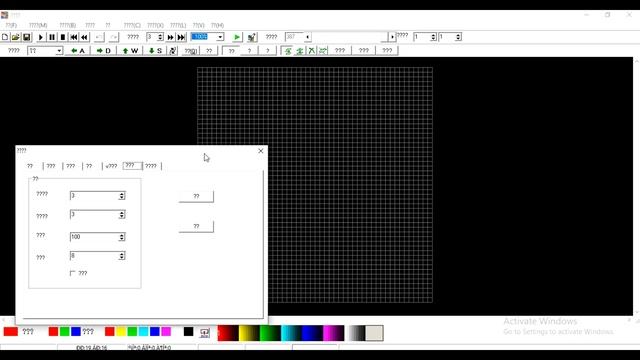The image size is (640, 360).
Task: Open the color picker icon next to black swatch
Action: (x=204, y=333)
